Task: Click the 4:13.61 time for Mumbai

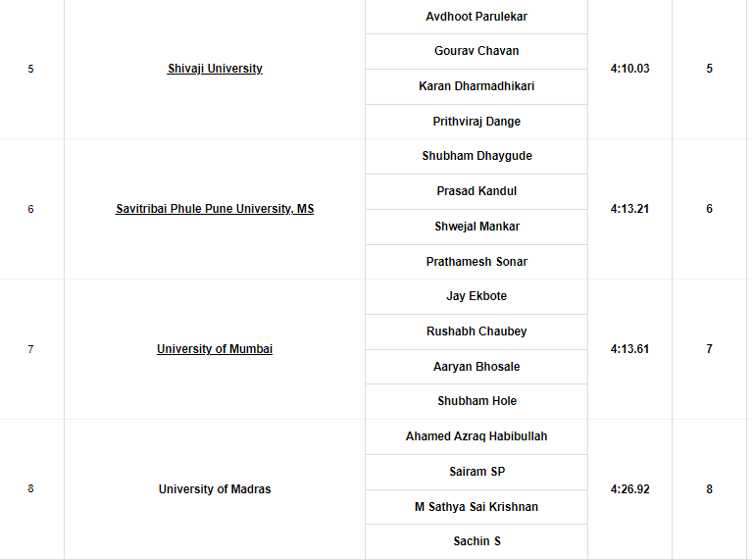Action: tap(629, 349)
